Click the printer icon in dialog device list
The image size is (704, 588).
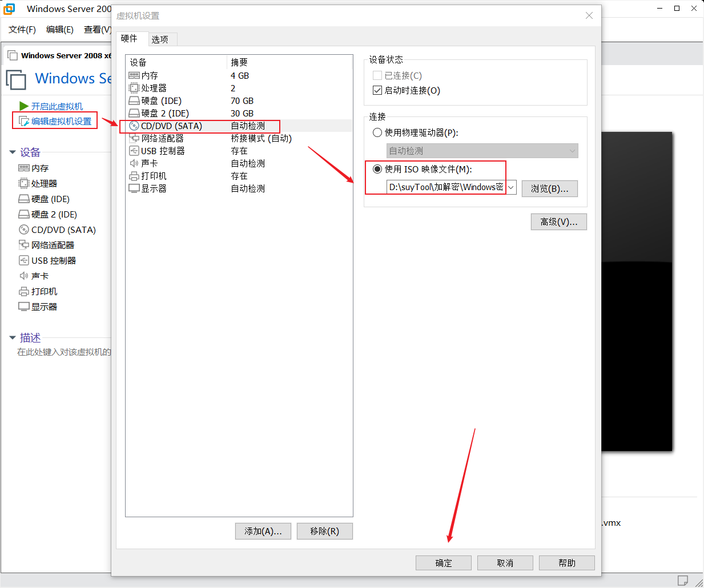click(x=134, y=176)
